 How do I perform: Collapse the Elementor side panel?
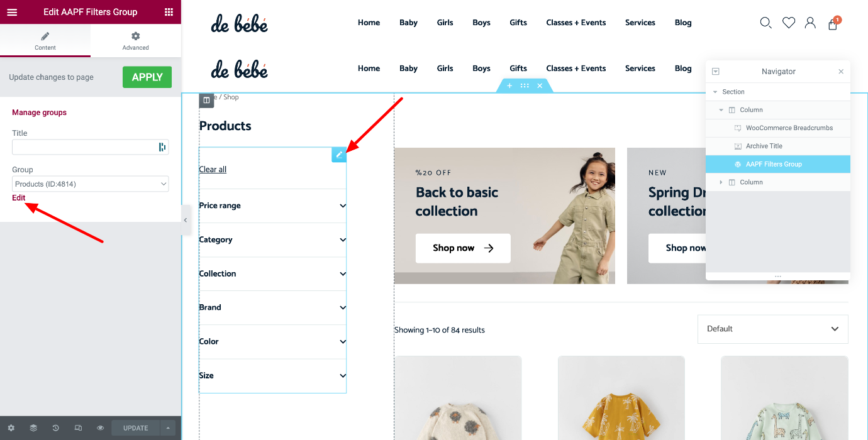185,220
